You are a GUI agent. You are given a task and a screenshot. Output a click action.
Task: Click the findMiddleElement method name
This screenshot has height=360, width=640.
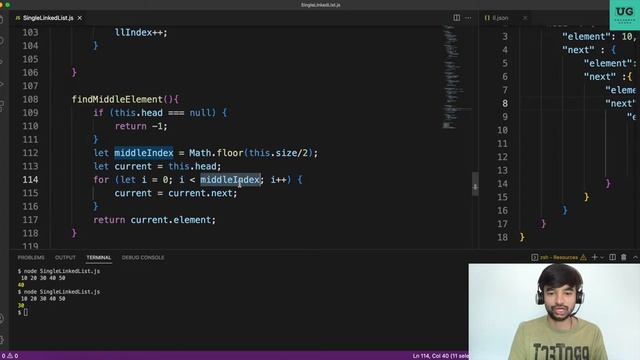[x=117, y=99]
